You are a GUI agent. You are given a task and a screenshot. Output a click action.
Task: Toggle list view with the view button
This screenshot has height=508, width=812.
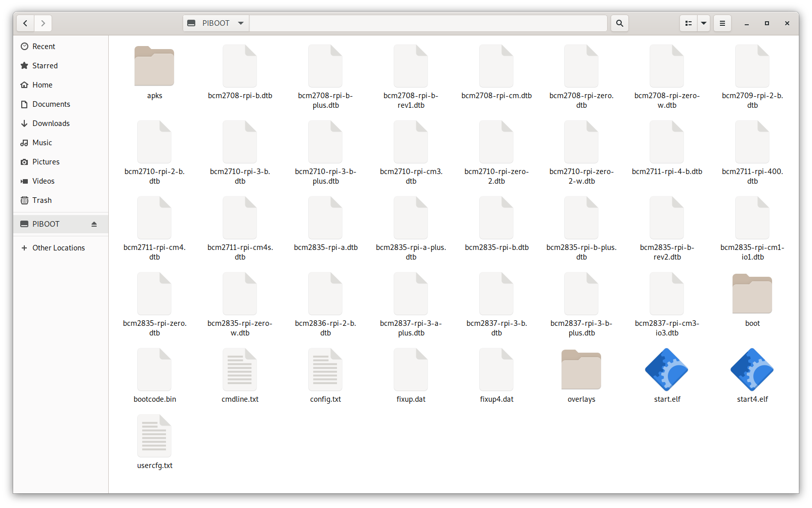(688, 23)
